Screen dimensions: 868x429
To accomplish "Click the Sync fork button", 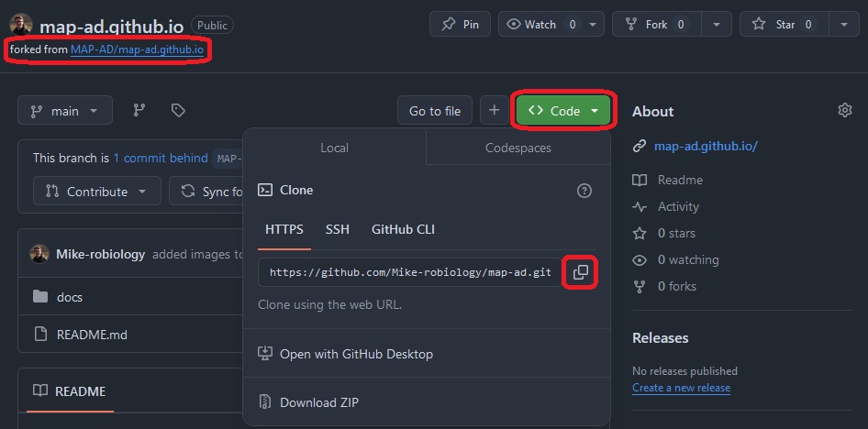I will pos(207,192).
